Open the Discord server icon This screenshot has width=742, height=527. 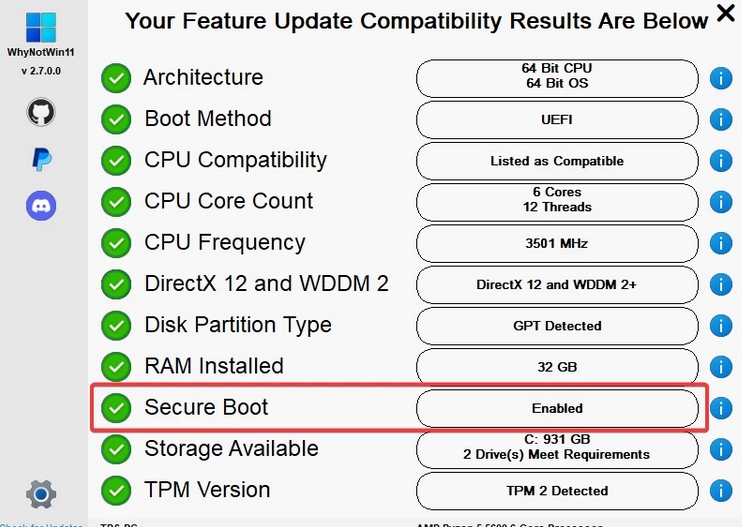41,206
